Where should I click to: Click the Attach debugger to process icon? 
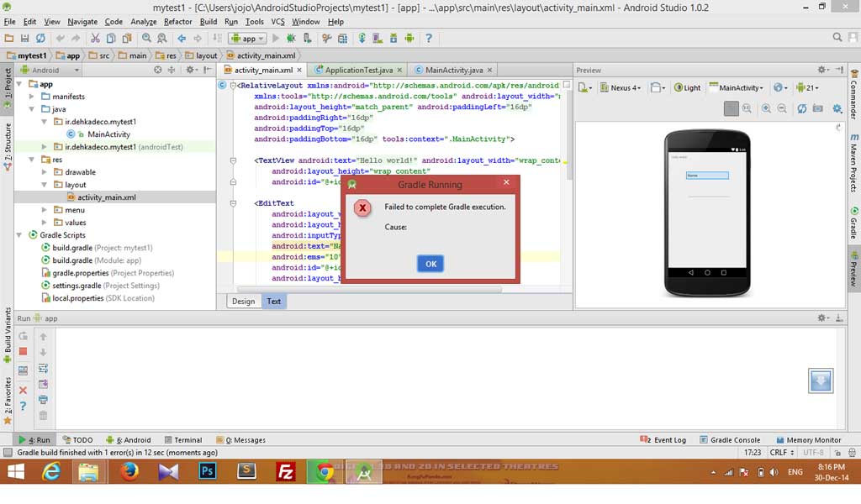pos(308,39)
